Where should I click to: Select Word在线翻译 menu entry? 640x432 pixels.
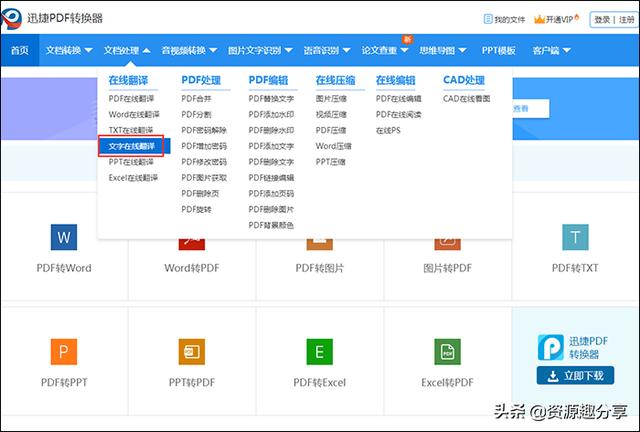pos(134,114)
